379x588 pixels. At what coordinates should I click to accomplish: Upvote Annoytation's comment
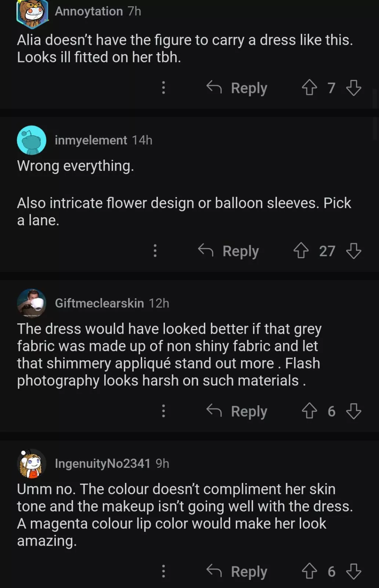(309, 88)
